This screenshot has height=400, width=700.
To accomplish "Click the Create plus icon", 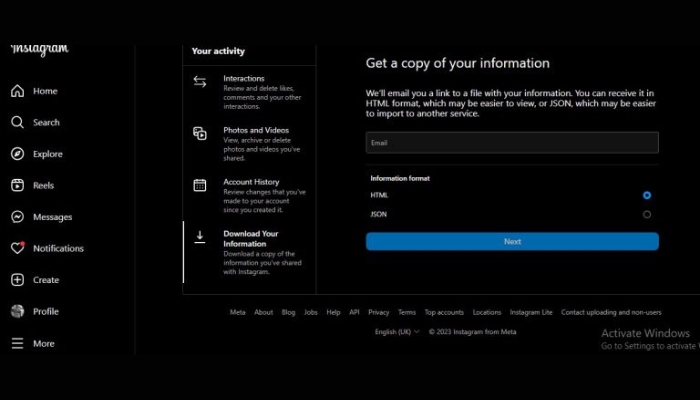I will click(17, 279).
